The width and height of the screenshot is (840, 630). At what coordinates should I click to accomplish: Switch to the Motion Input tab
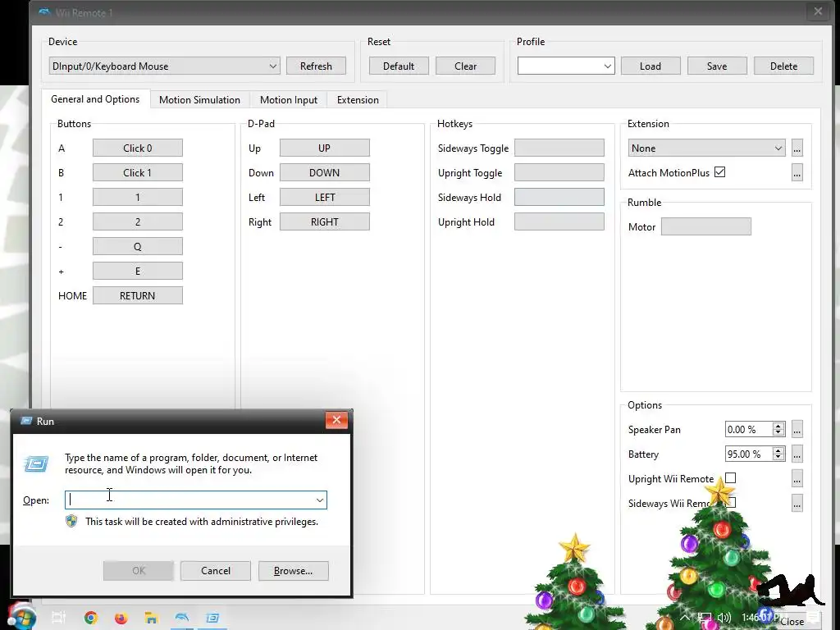pos(289,99)
